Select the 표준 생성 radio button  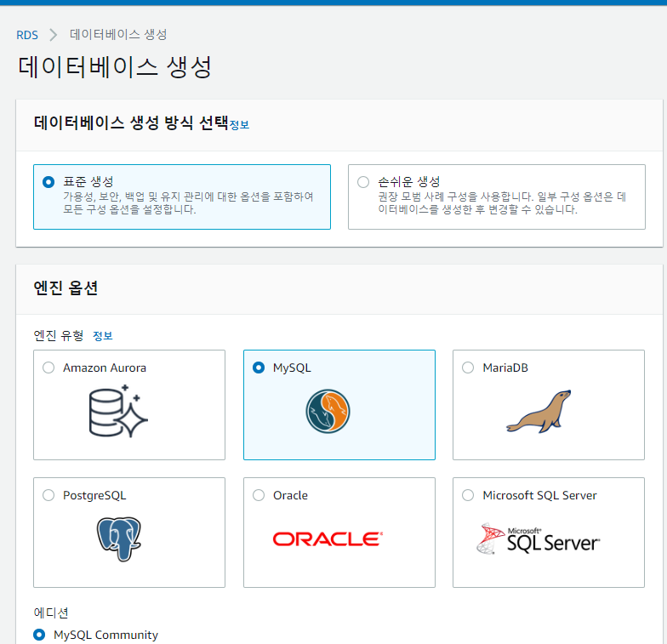(x=48, y=182)
